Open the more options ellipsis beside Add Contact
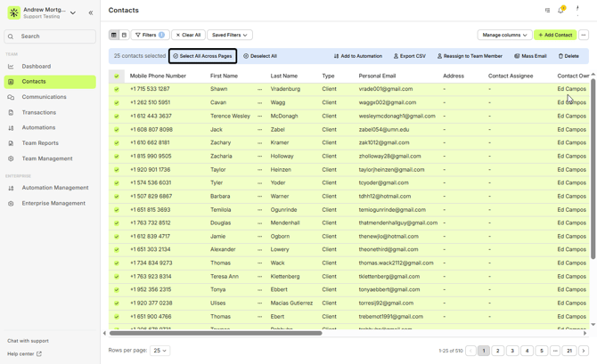The image size is (597, 364). click(x=584, y=35)
